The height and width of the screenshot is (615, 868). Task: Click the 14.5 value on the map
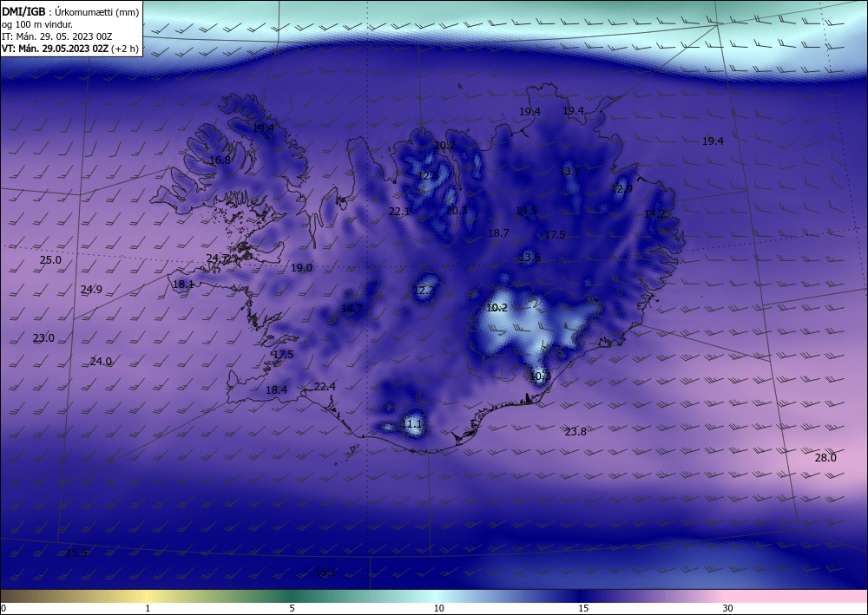coord(526,210)
